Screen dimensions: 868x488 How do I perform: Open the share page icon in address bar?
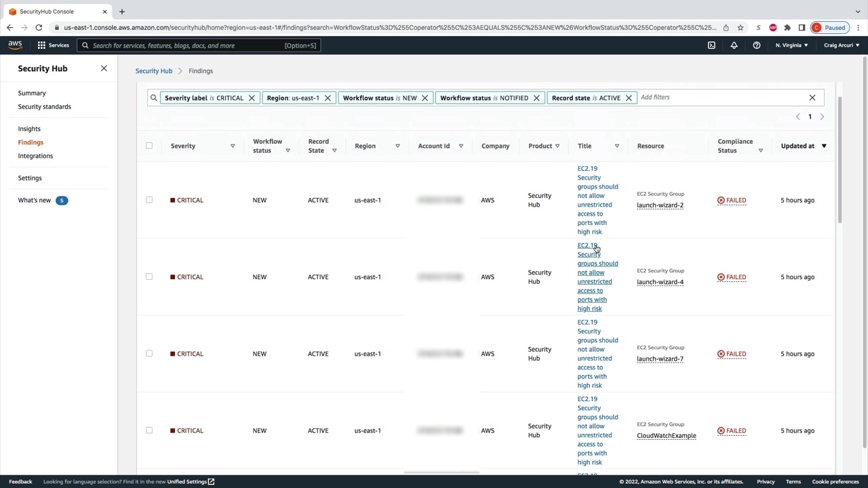tap(726, 28)
